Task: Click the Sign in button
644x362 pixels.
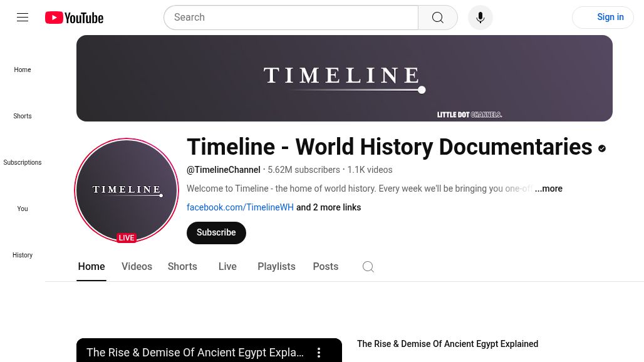Action: [x=603, y=18]
